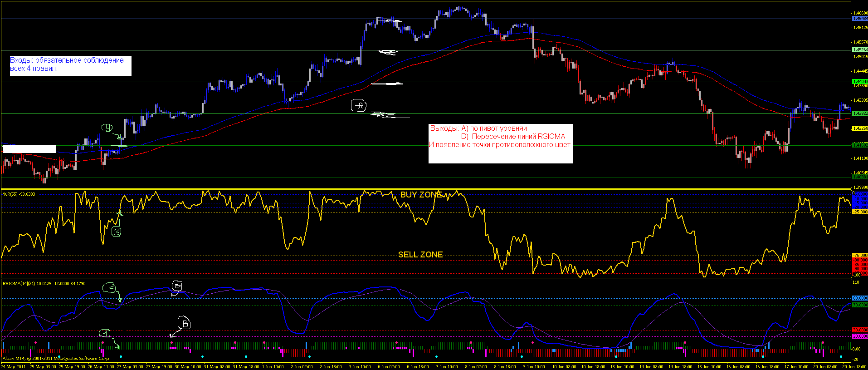Click the green 70.0000 RSIOMA level tag
868x370 pixels.
click(860, 305)
